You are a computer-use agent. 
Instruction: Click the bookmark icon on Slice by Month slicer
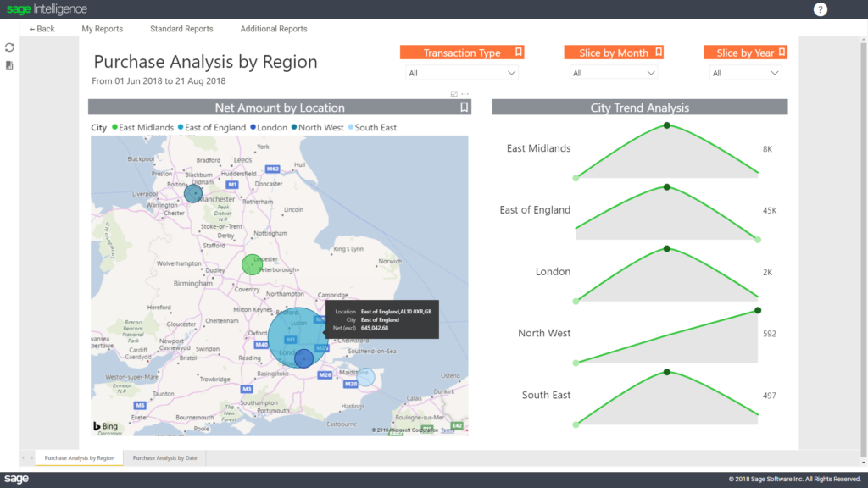tap(658, 51)
